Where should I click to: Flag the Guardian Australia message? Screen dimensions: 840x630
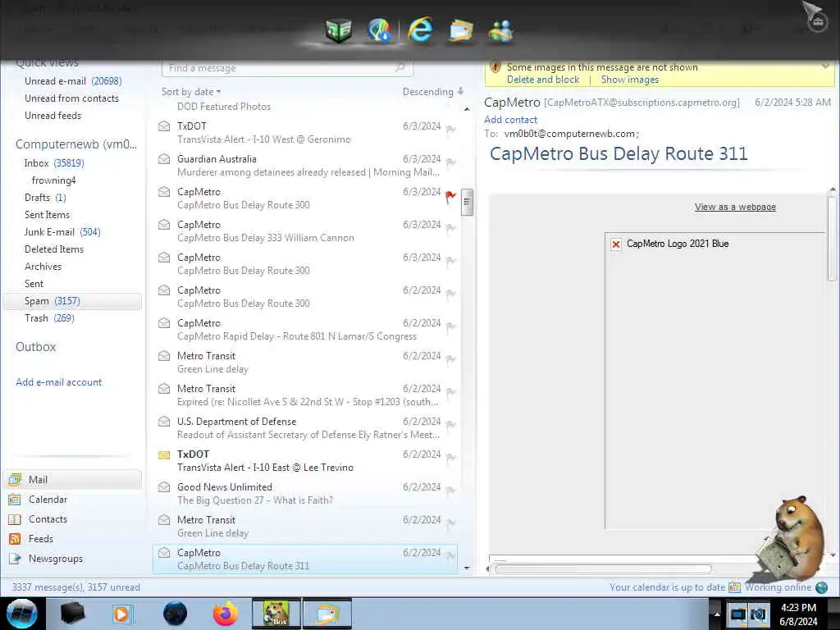point(451,162)
